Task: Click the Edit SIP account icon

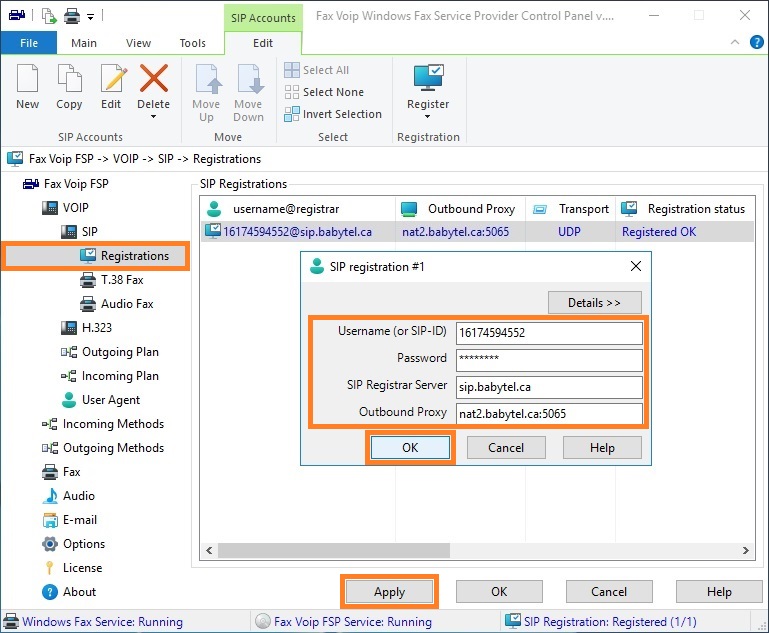Action: coord(113,78)
